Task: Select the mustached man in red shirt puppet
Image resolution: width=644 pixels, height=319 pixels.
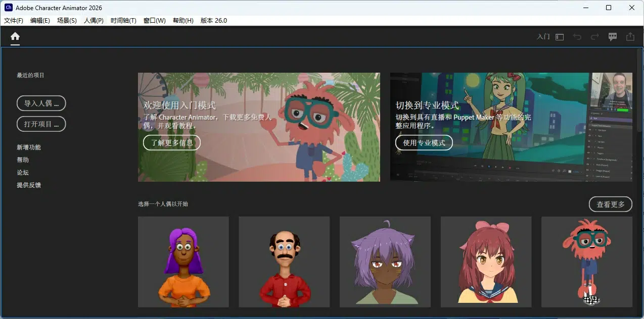Action: pos(284,261)
